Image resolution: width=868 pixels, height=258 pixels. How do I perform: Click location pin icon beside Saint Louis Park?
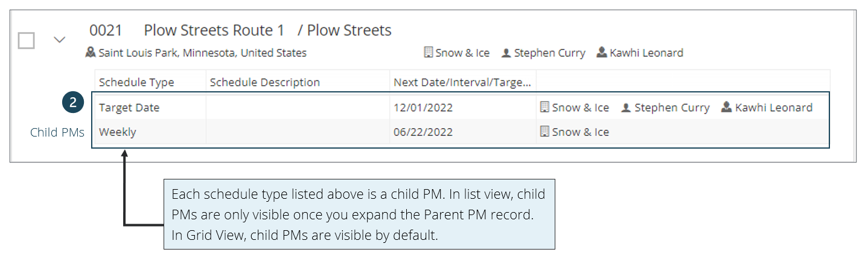[x=91, y=53]
